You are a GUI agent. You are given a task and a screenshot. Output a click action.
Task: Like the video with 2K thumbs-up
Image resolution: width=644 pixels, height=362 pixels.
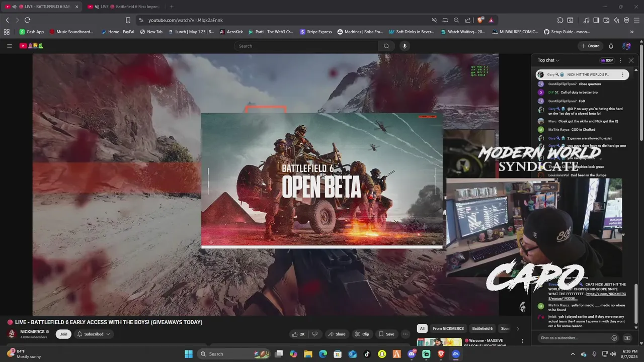point(298,334)
